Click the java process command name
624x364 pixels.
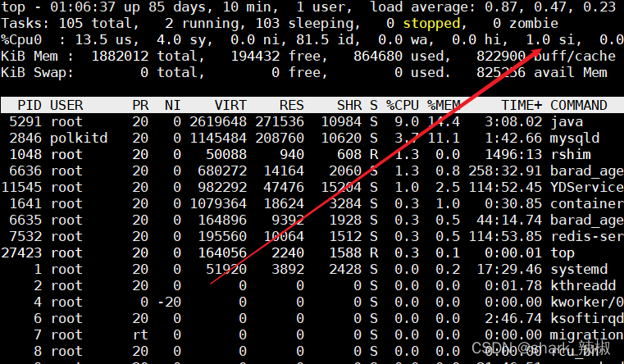tap(567, 121)
